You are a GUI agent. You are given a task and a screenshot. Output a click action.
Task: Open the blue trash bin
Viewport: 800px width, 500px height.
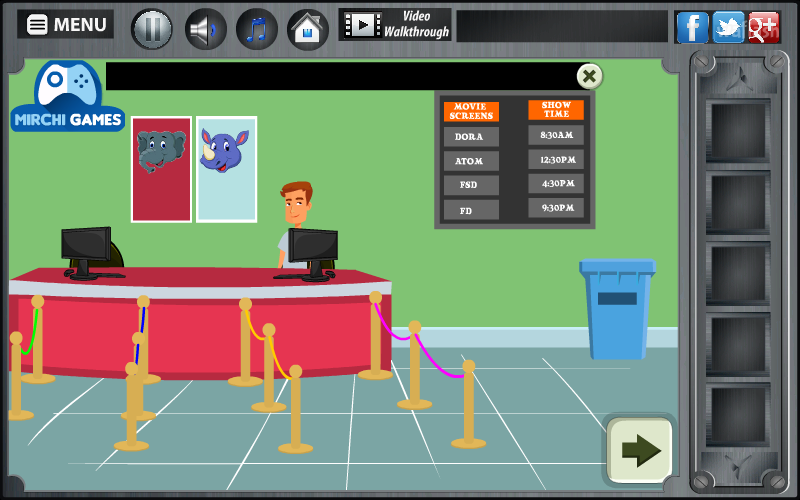coord(617,309)
